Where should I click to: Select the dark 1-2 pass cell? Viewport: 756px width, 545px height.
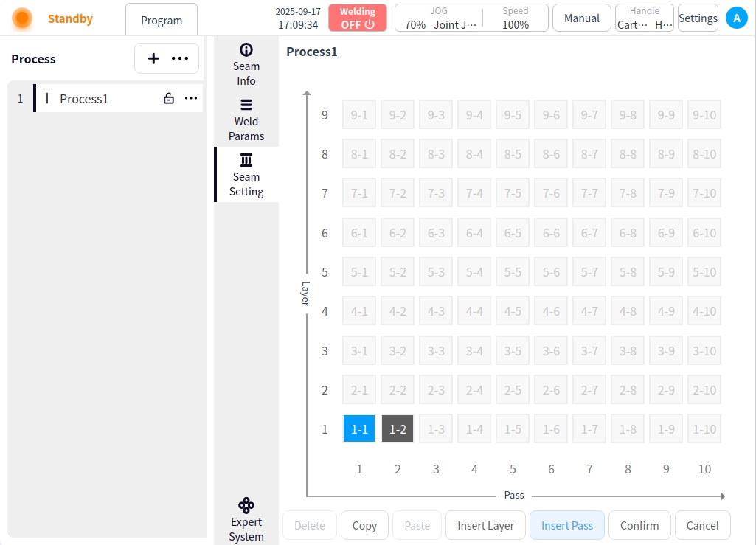(398, 429)
